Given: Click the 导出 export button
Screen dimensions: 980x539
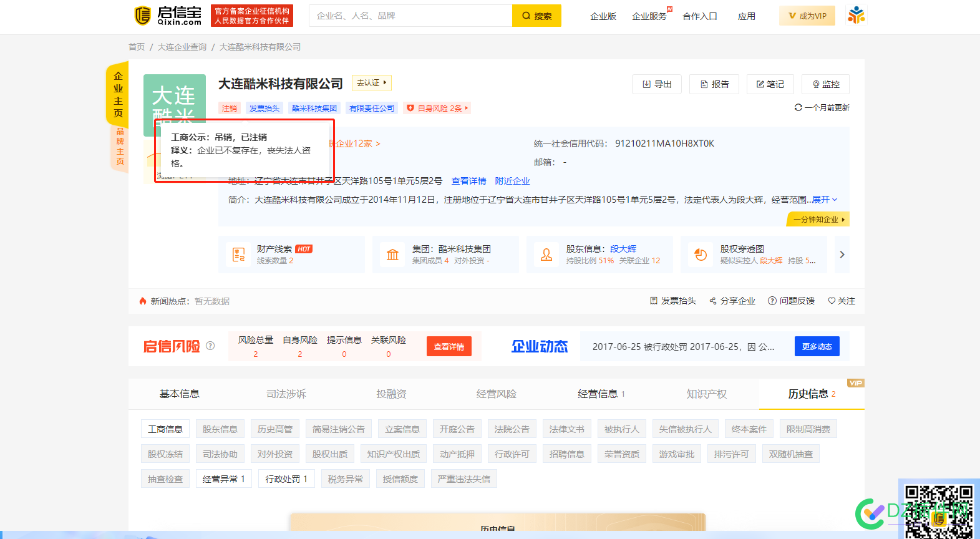Looking at the screenshot, I should coord(657,84).
